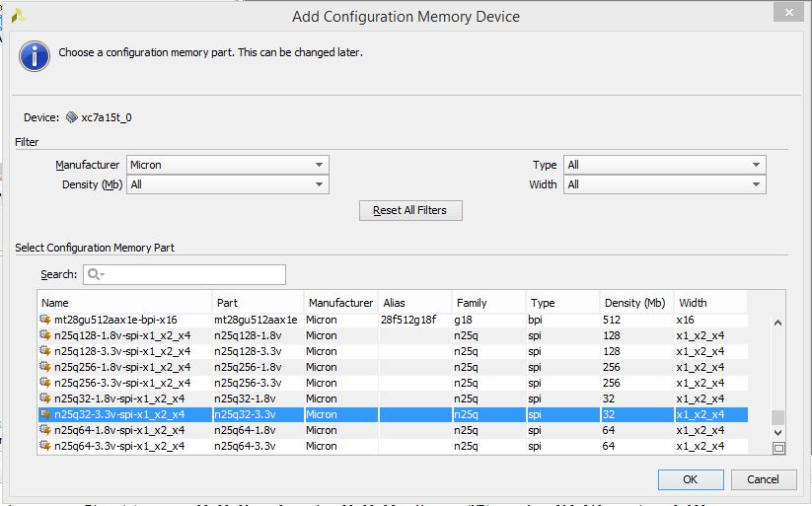This screenshot has height=506, width=812.
Task: Close the Add Configuration Memory Device dialog
Action: 788,12
